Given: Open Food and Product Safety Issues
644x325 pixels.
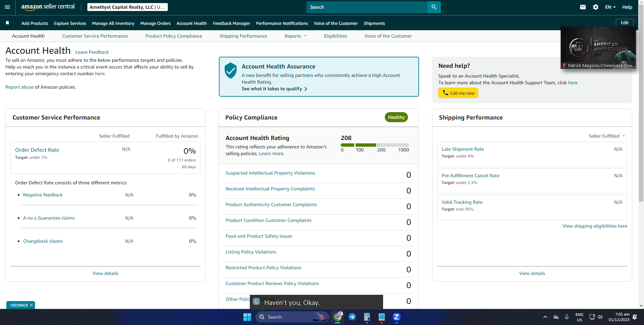Looking at the screenshot, I should (259, 236).
